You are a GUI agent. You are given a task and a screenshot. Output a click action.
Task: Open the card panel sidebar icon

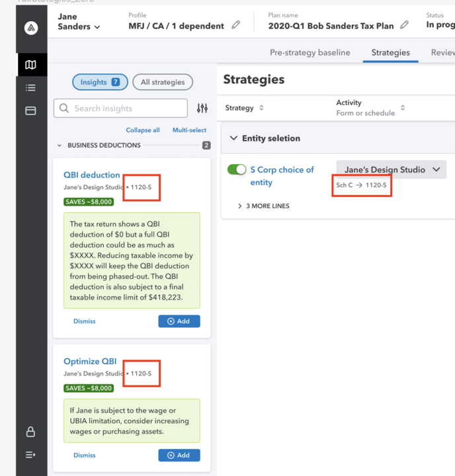tap(31, 110)
